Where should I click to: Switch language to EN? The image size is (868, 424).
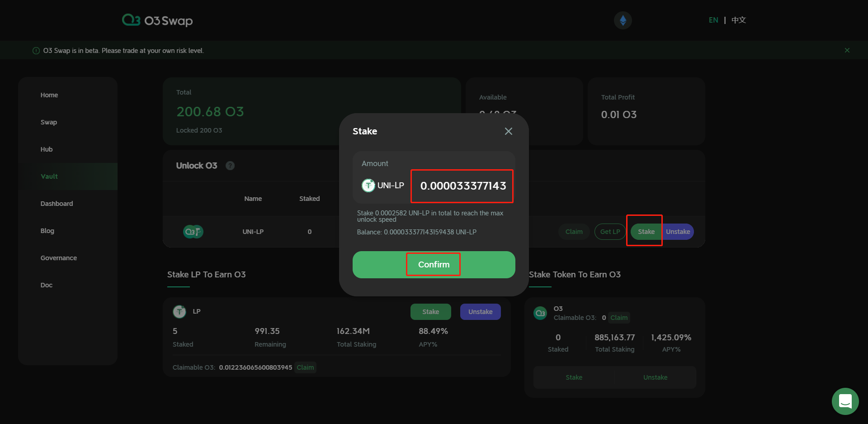(x=713, y=20)
